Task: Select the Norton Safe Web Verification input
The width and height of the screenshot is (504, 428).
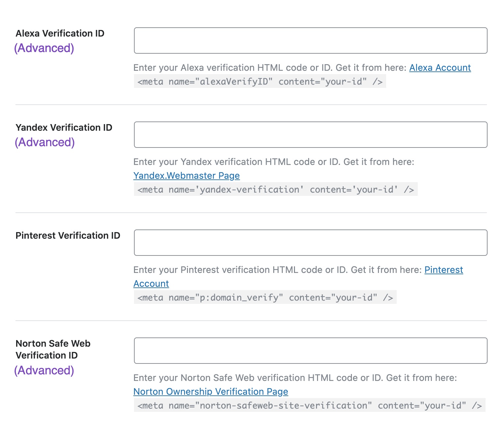Action: click(x=310, y=351)
